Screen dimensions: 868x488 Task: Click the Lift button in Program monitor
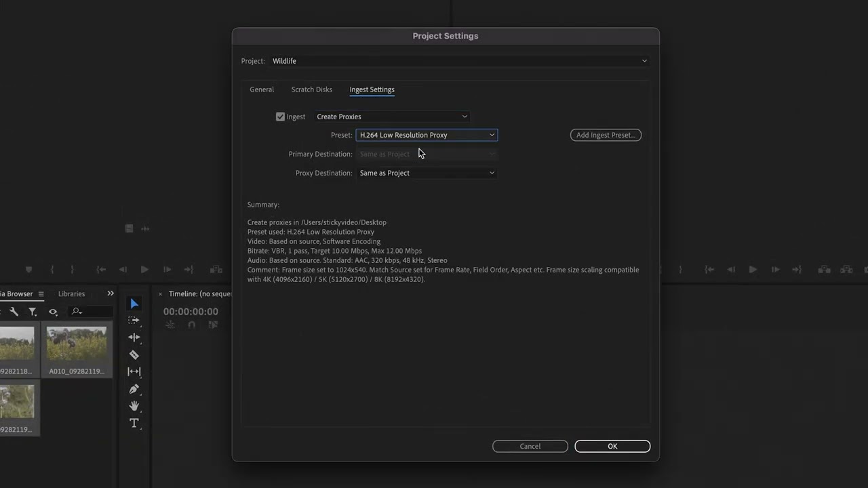point(824,269)
